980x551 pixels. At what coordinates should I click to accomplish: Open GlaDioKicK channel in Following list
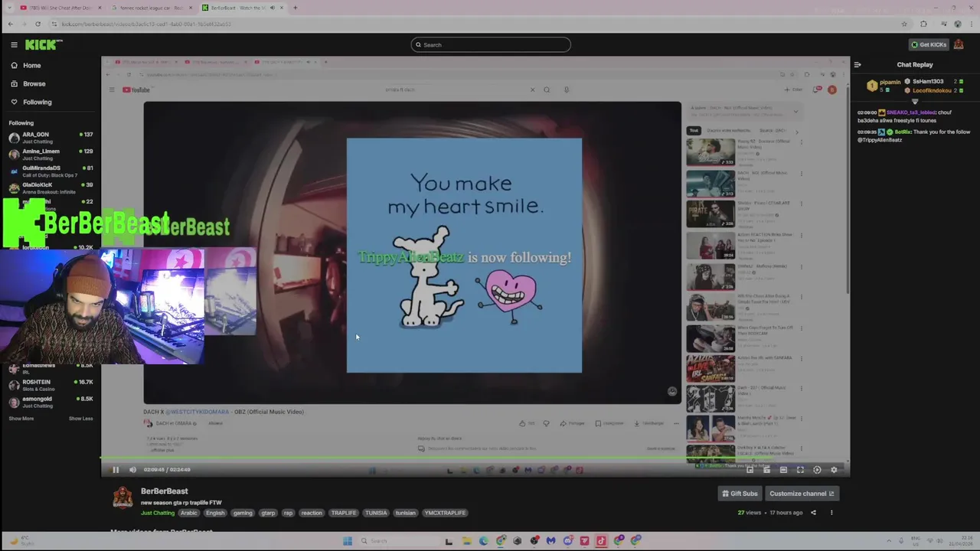coord(51,188)
